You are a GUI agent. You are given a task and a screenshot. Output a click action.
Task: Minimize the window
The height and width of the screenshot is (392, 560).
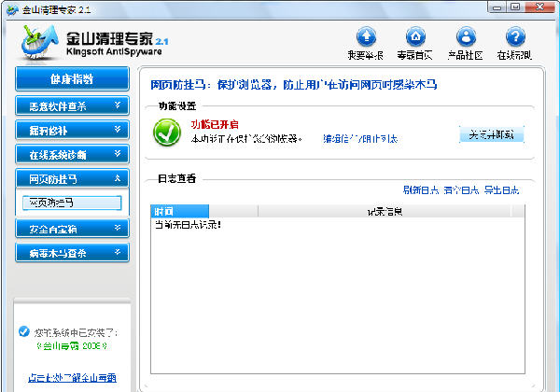pos(497,7)
